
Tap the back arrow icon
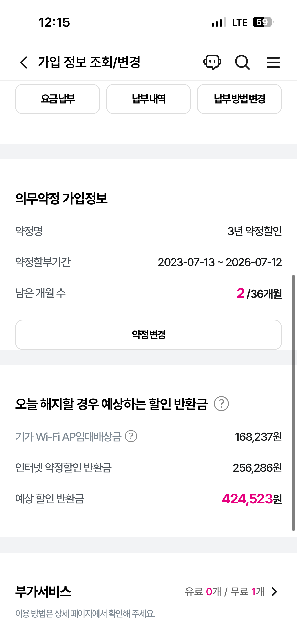coord(24,62)
